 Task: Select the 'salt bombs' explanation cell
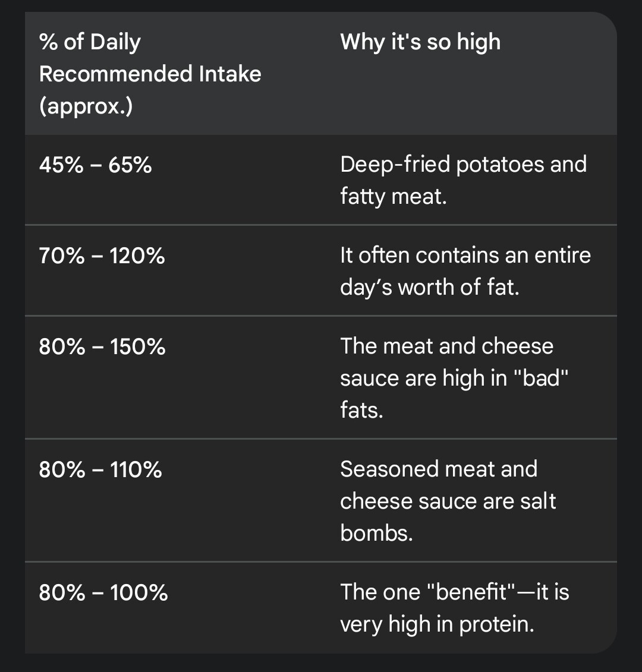point(448,501)
